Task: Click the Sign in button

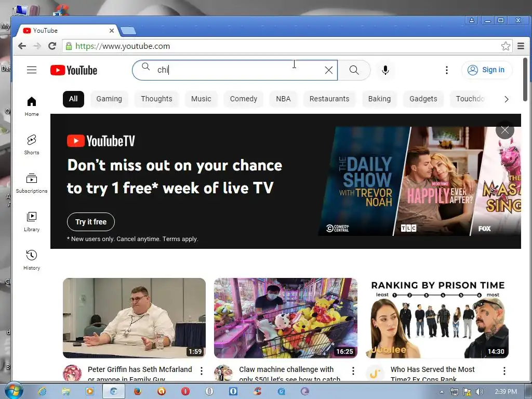Action: click(x=486, y=70)
